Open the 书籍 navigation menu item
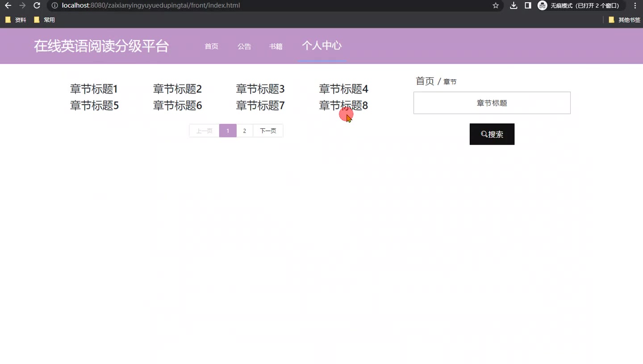This screenshot has height=364, width=643. pos(276,46)
